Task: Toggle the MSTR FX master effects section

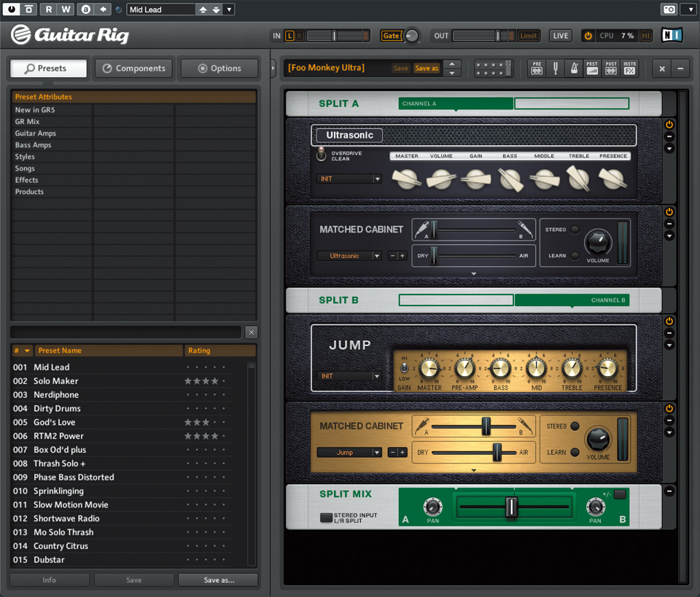Action: coord(629,69)
